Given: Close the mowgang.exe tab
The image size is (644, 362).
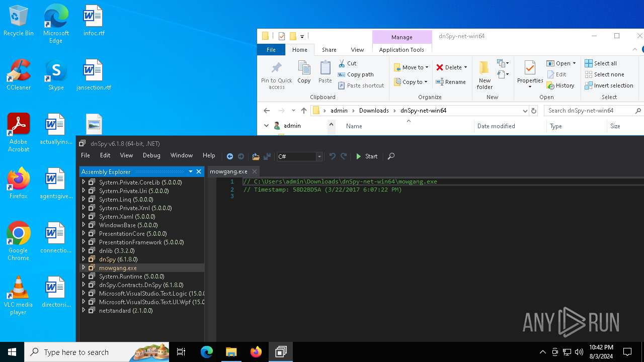Looking at the screenshot, I should (x=255, y=171).
